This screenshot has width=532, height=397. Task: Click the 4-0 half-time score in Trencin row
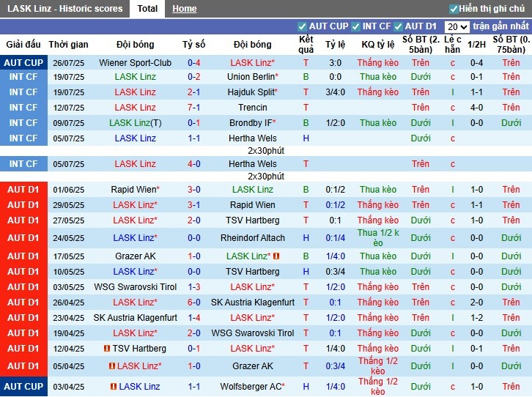(476, 108)
